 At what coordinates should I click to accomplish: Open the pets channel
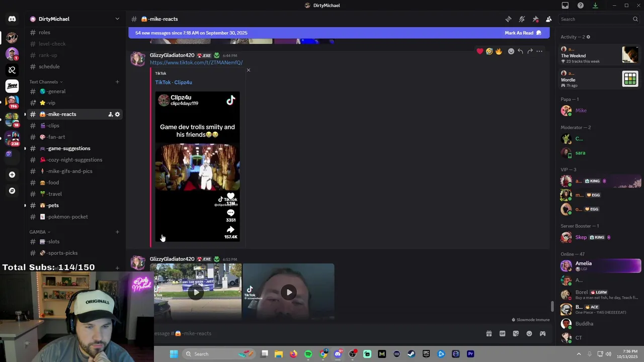click(74, 206)
